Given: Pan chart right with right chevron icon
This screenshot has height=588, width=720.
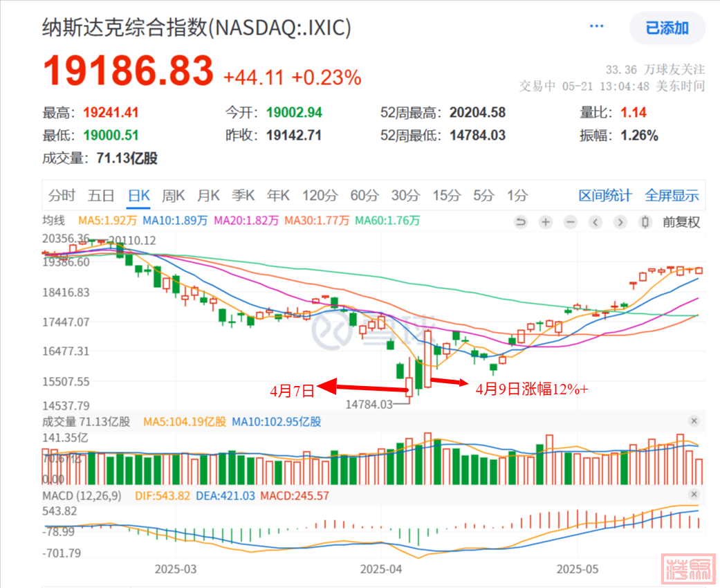Looking at the screenshot, I should pos(620,222).
